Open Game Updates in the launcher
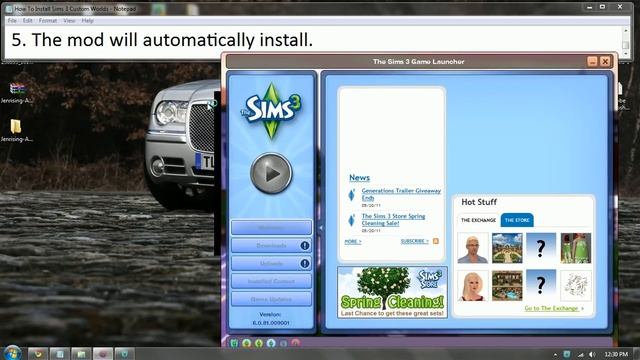 (271, 299)
